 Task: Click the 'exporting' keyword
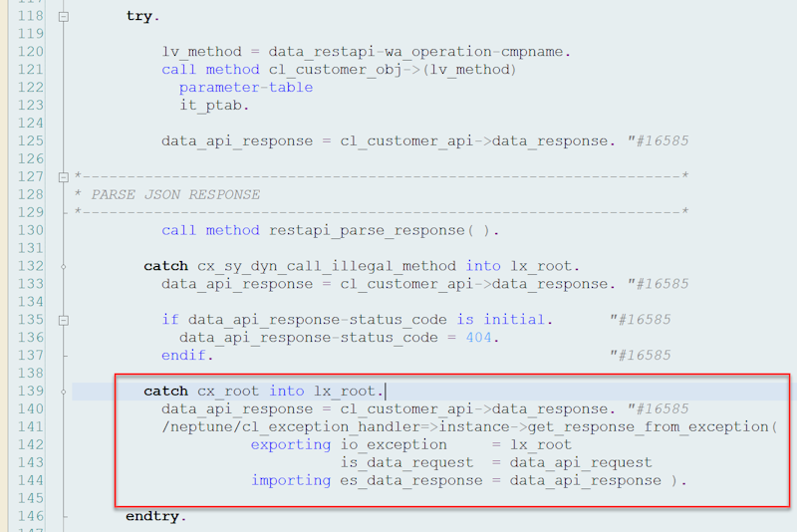point(291,444)
